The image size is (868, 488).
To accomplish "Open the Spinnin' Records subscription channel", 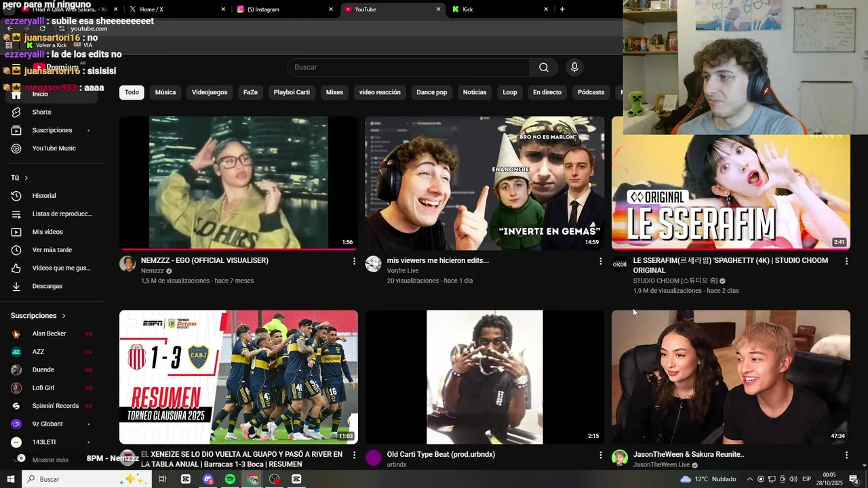I will (52, 406).
